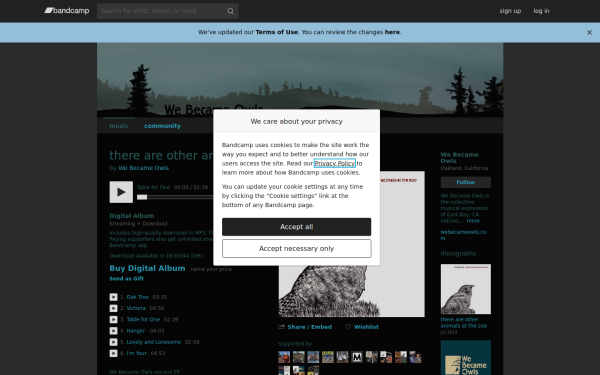Click the player progress slider handle
The width and height of the screenshot is (600, 375).
pyautogui.click(x=142, y=197)
